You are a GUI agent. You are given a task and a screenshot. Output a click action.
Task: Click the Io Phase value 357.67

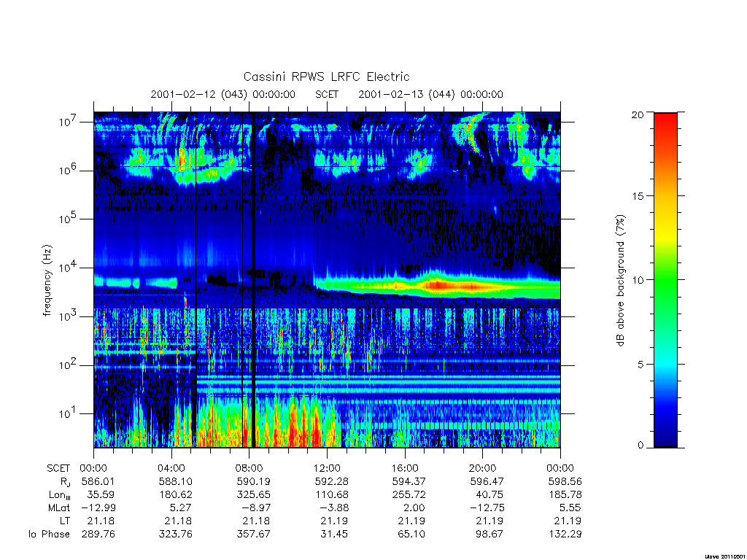point(253,534)
